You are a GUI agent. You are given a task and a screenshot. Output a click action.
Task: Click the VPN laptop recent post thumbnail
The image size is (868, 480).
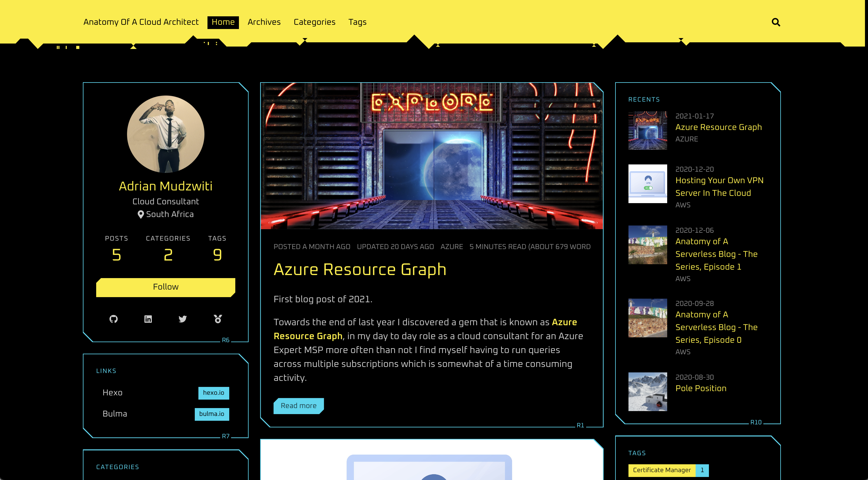click(x=647, y=183)
